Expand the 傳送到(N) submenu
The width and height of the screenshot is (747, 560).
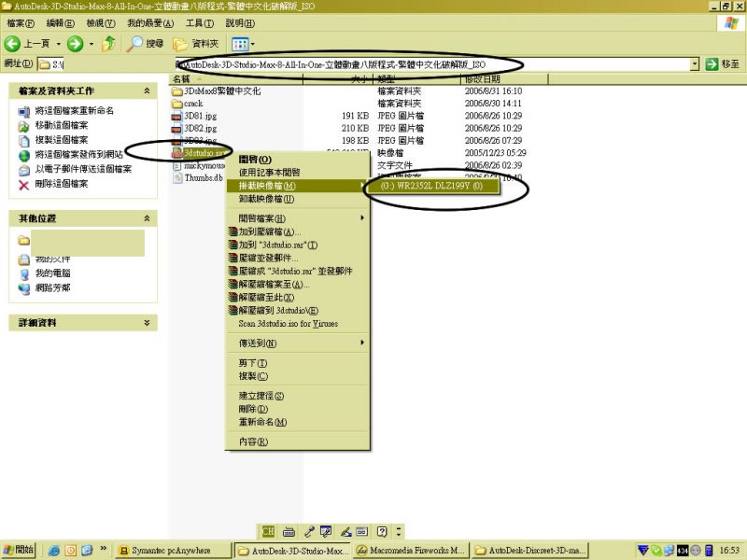[297, 343]
